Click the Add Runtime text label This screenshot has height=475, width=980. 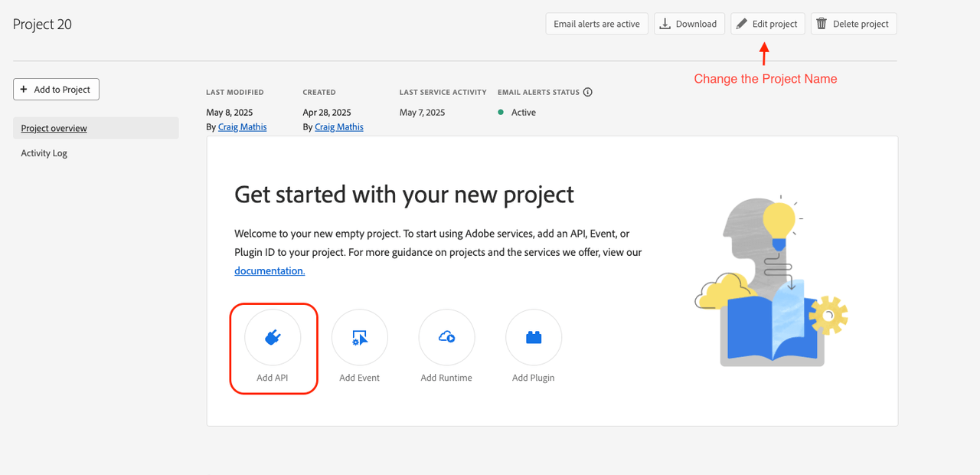446,378
